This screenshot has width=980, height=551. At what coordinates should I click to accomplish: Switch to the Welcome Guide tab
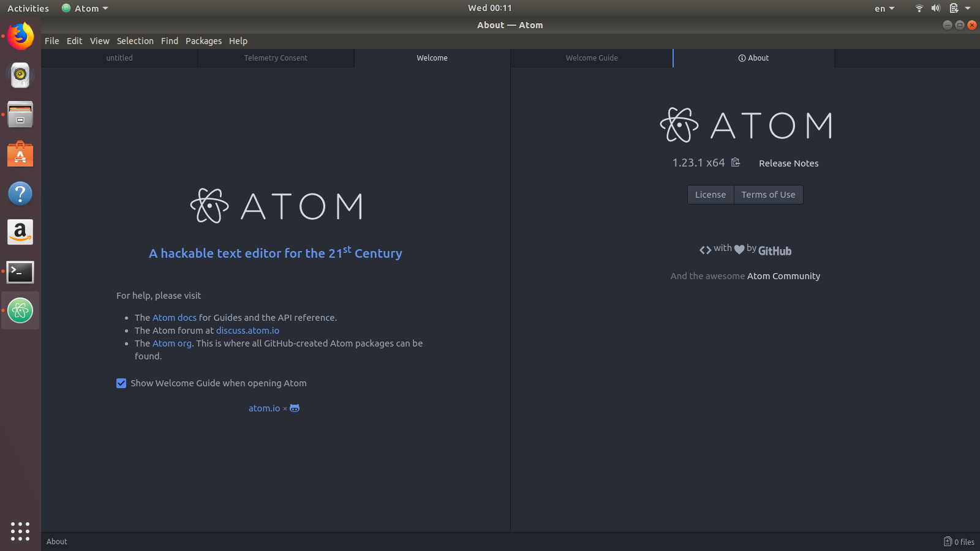tap(591, 58)
